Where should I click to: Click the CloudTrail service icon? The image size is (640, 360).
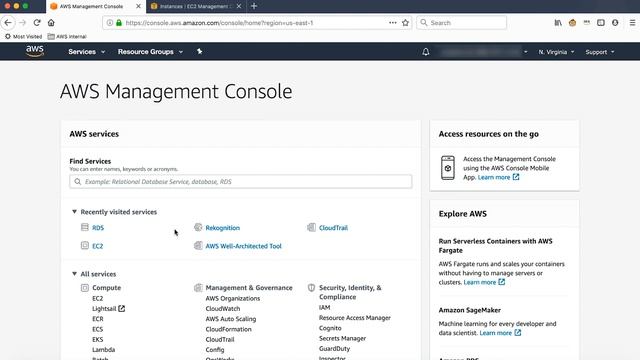pyautogui.click(x=311, y=227)
